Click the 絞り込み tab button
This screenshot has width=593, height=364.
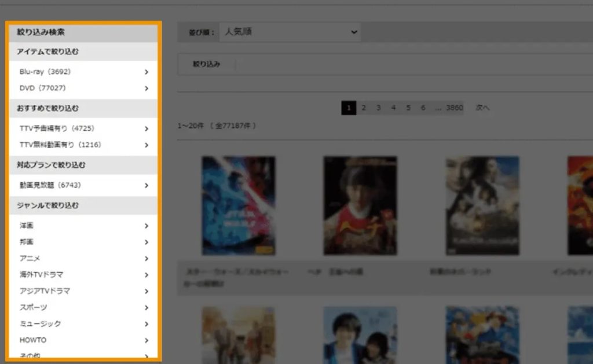pyautogui.click(x=207, y=64)
